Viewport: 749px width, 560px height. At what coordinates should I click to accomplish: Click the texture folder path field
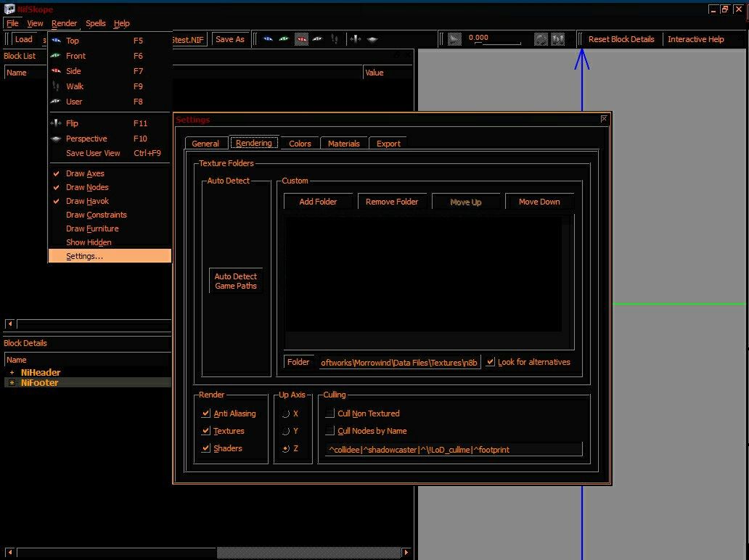(x=399, y=363)
